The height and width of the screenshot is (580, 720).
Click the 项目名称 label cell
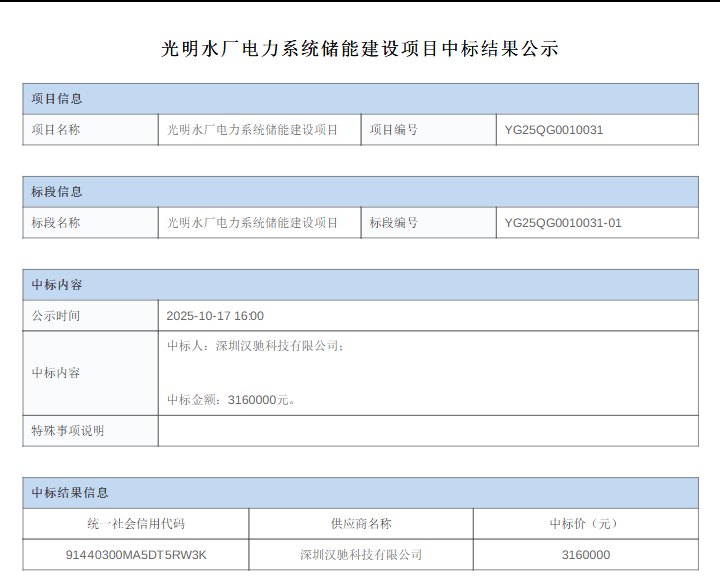56,130
